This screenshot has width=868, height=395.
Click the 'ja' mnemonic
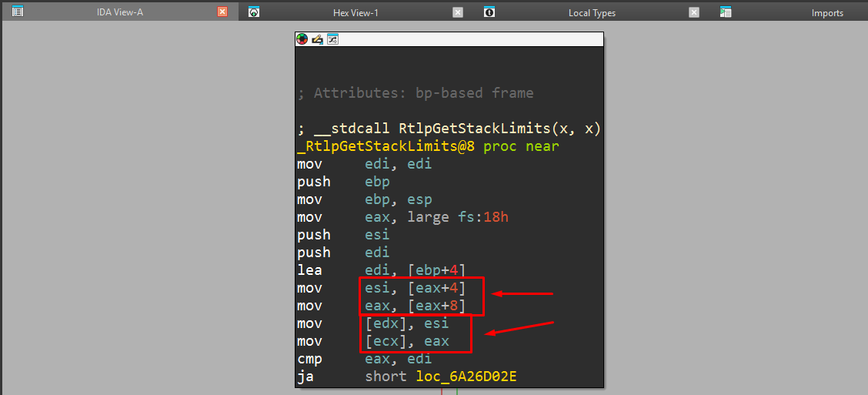(305, 377)
